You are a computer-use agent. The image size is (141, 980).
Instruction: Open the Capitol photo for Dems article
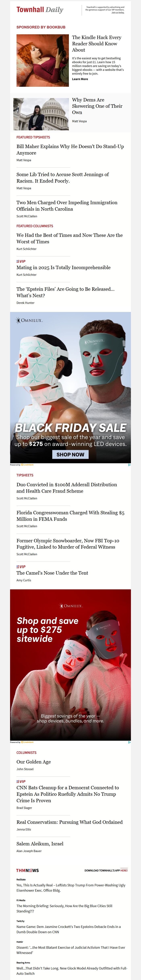[x=41, y=114]
